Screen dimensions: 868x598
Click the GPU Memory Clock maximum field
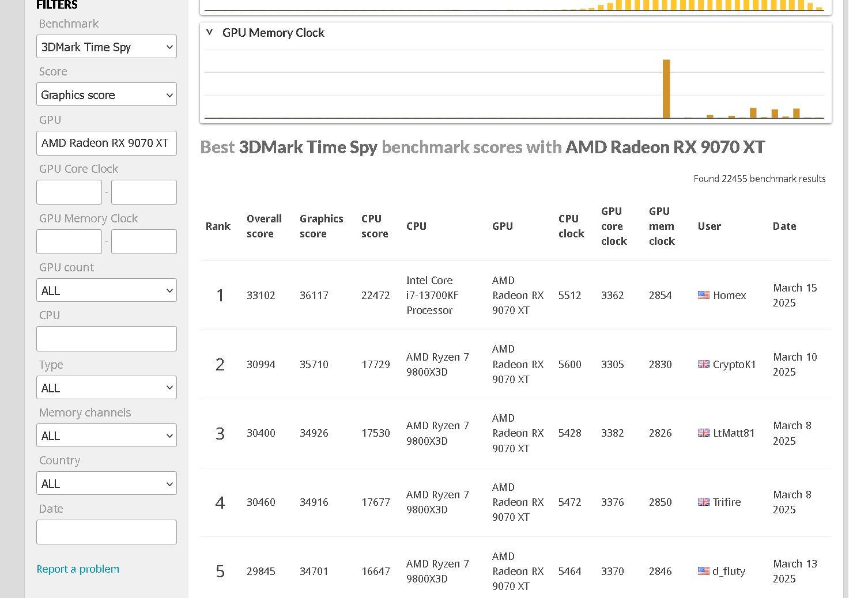(x=144, y=241)
